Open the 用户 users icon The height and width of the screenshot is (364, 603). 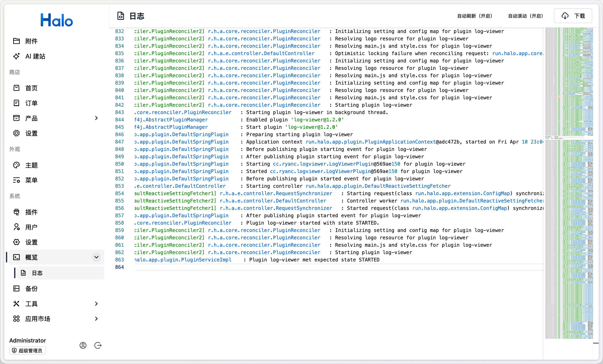pyautogui.click(x=16, y=227)
